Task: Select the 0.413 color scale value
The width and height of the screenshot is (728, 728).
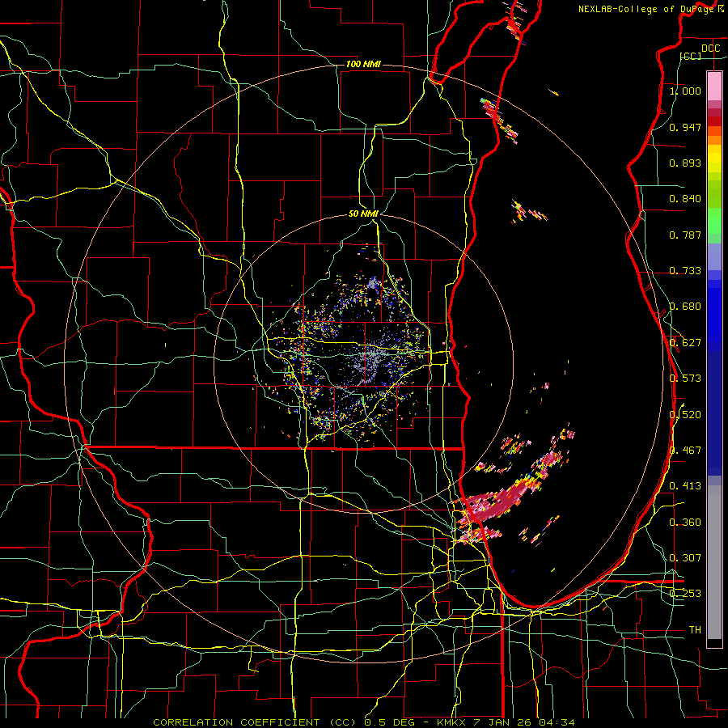Action: point(685,486)
